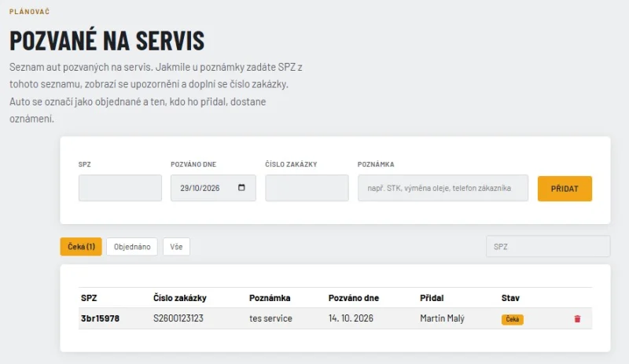Click the SPZ input field in the form
Image resolution: width=629 pixels, height=364 pixels.
coord(120,188)
